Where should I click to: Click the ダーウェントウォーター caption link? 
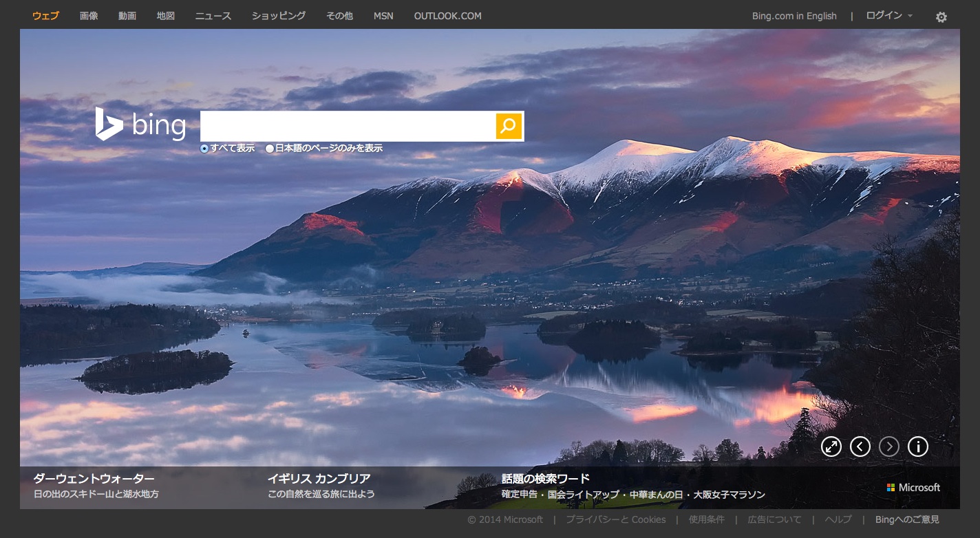click(x=94, y=479)
